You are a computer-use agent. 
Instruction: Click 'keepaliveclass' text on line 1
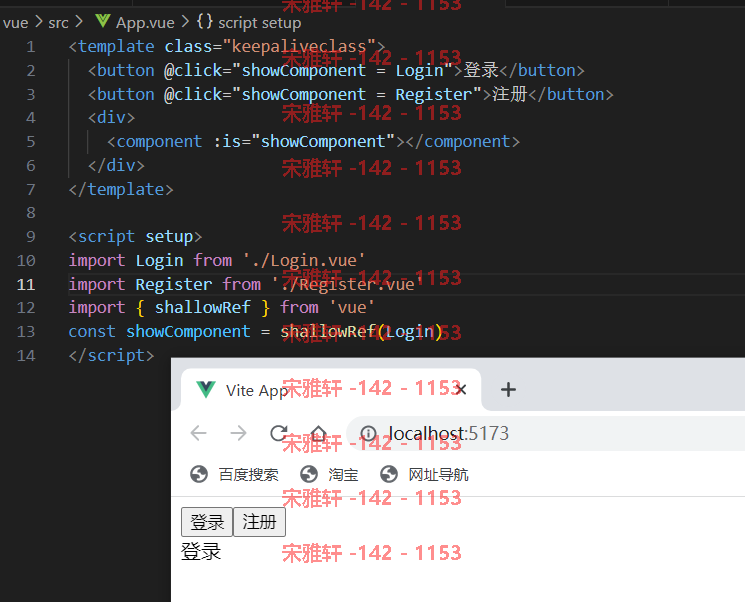coord(299,47)
